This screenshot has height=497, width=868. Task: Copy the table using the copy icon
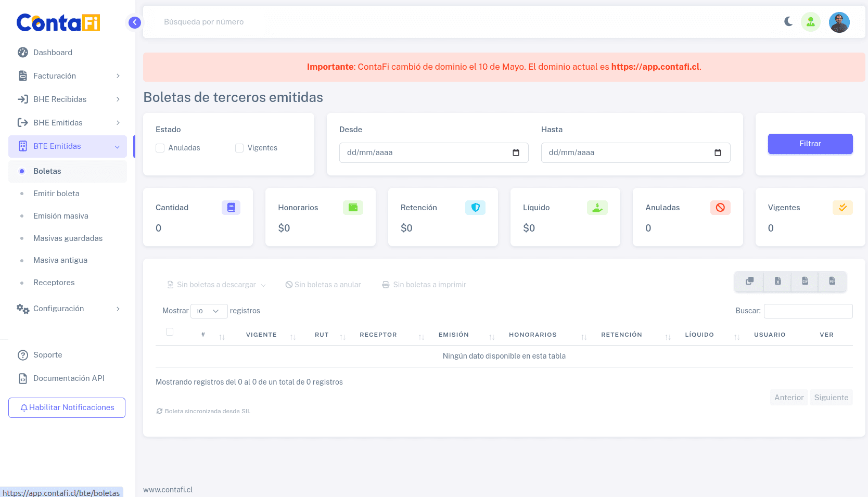pos(749,281)
